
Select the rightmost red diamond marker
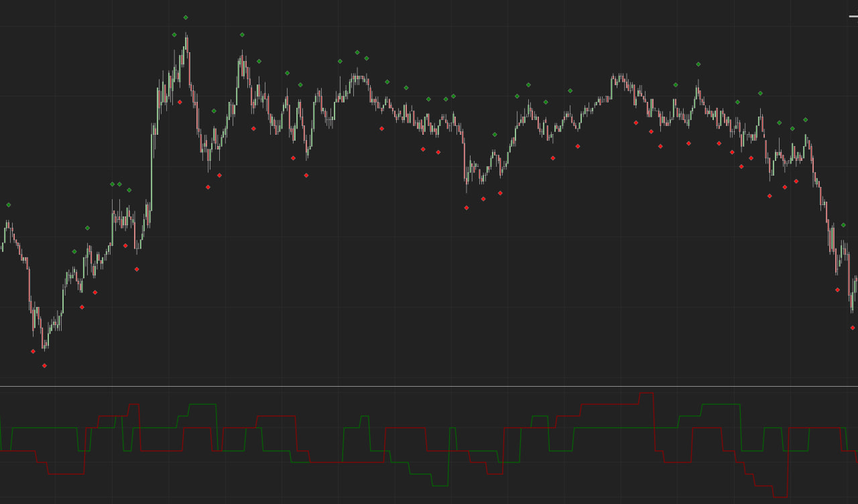coord(853,328)
